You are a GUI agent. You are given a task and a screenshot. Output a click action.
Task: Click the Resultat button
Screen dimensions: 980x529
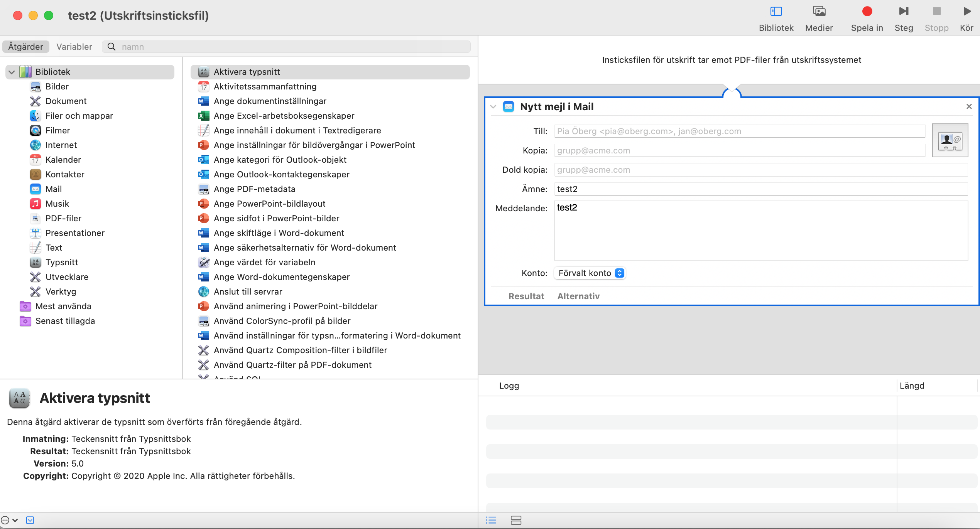pos(526,296)
